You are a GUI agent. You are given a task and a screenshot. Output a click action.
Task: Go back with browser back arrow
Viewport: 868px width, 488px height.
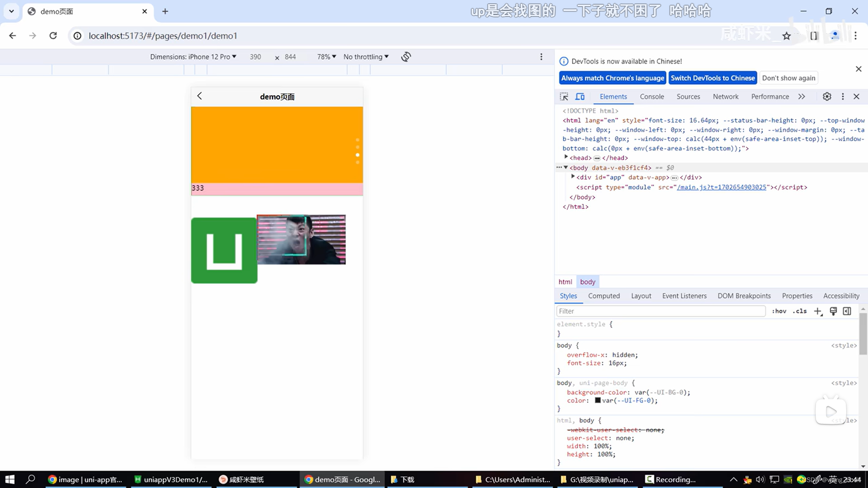click(x=13, y=36)
